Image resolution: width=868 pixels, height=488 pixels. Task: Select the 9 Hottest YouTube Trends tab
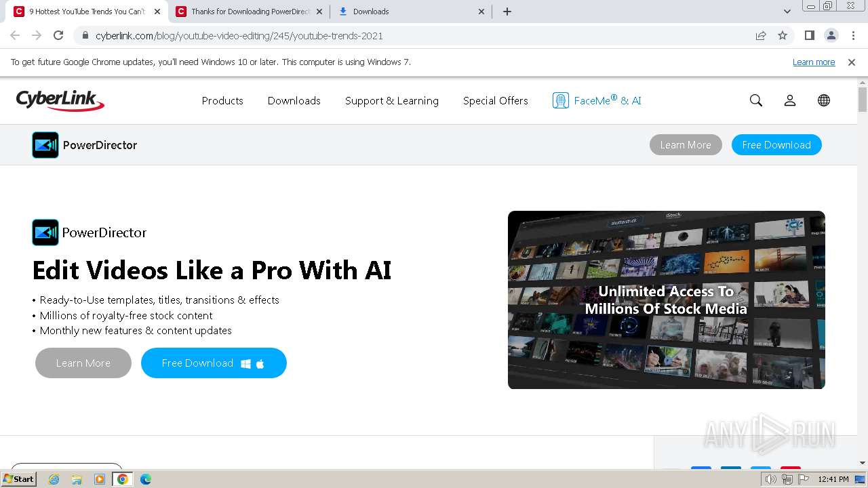[87, 12]
